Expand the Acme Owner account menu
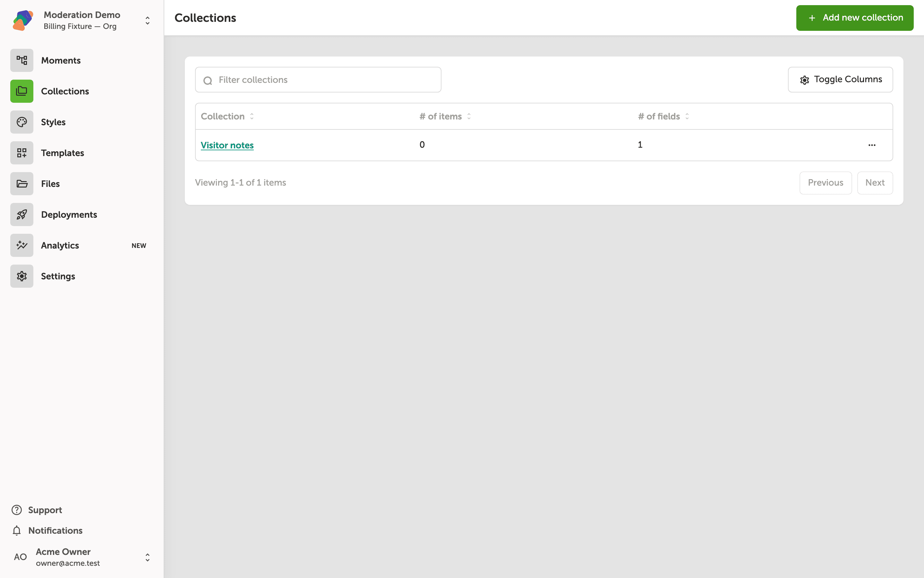Image resolution: width=924 pixels, height=578 pixels. 147,557
